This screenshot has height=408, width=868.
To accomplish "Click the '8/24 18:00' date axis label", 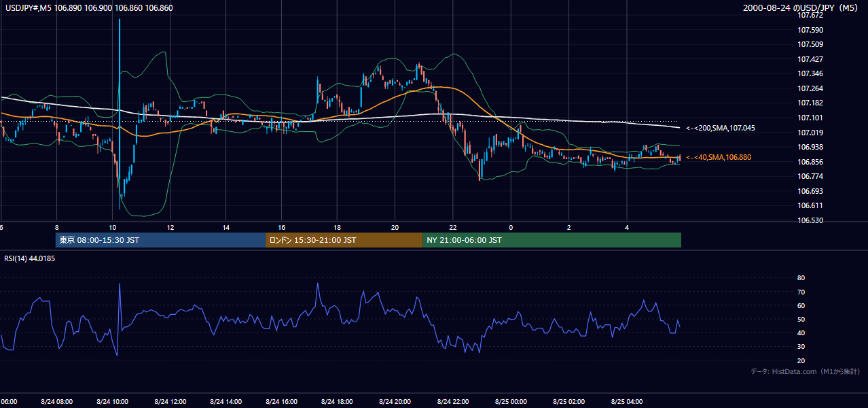I will [338, 401].
